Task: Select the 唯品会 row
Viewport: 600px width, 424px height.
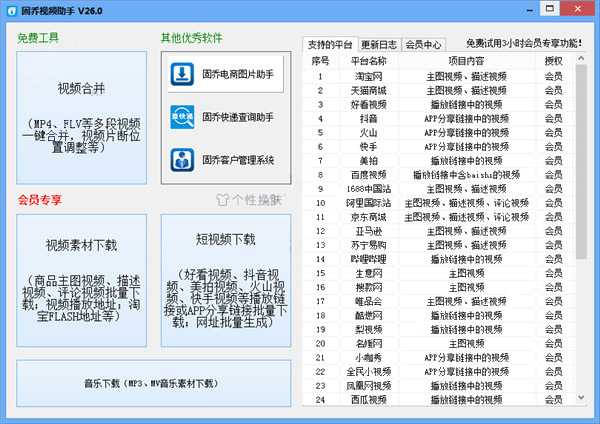Action: (x=439, y=301)
